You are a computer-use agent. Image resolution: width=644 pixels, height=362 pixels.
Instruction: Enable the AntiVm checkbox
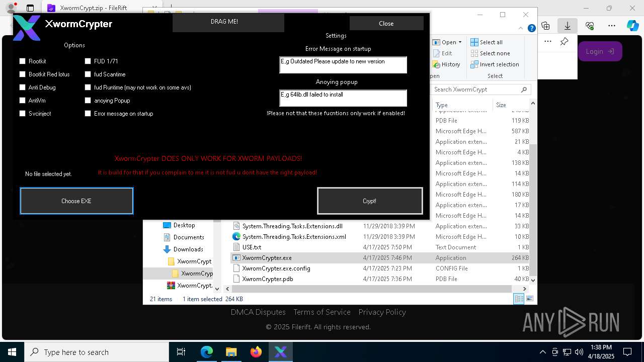coord(22,101)
